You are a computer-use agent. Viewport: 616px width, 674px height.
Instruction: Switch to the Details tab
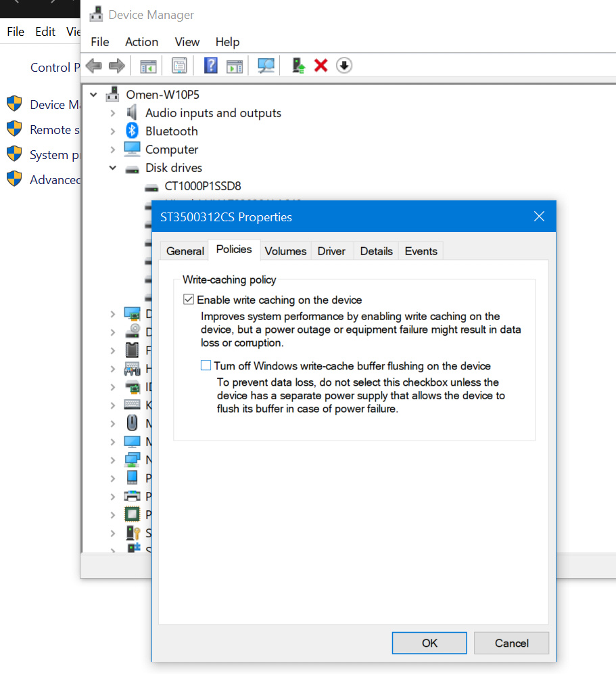tap(377, 251)
